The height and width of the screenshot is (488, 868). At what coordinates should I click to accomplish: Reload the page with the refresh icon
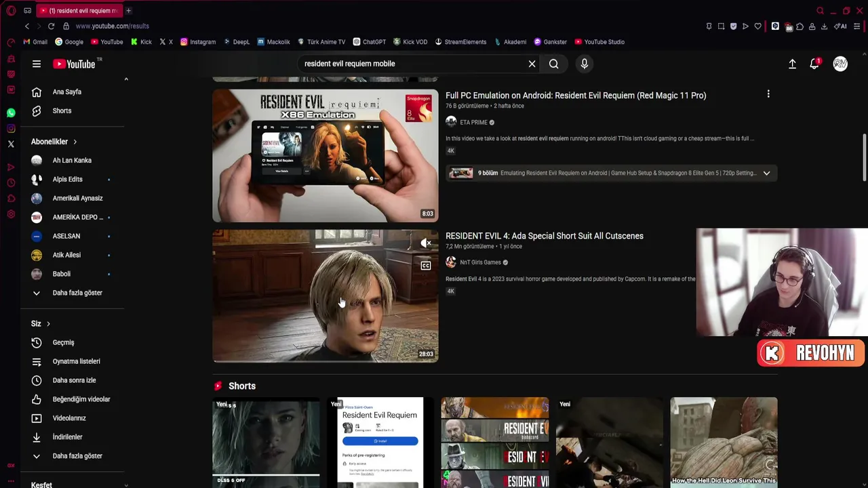coord(51,26)
